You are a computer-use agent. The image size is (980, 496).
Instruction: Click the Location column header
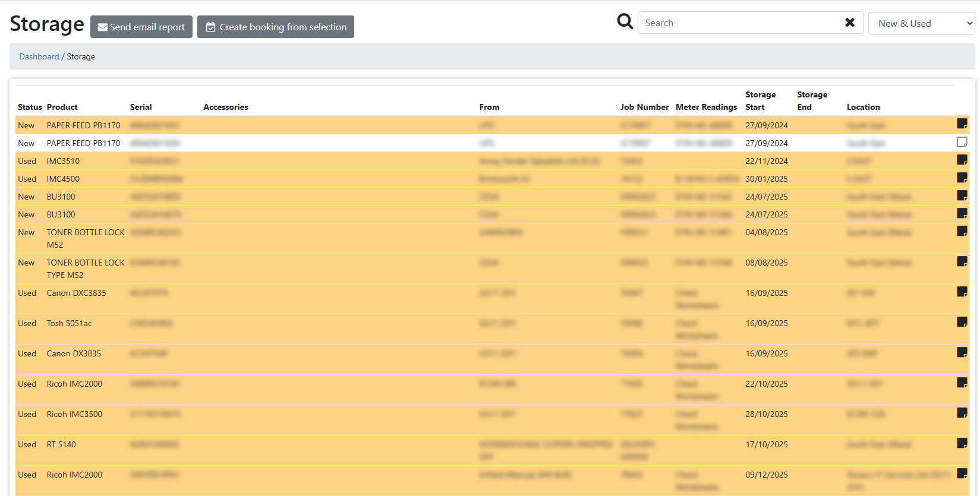coord(864,107)
